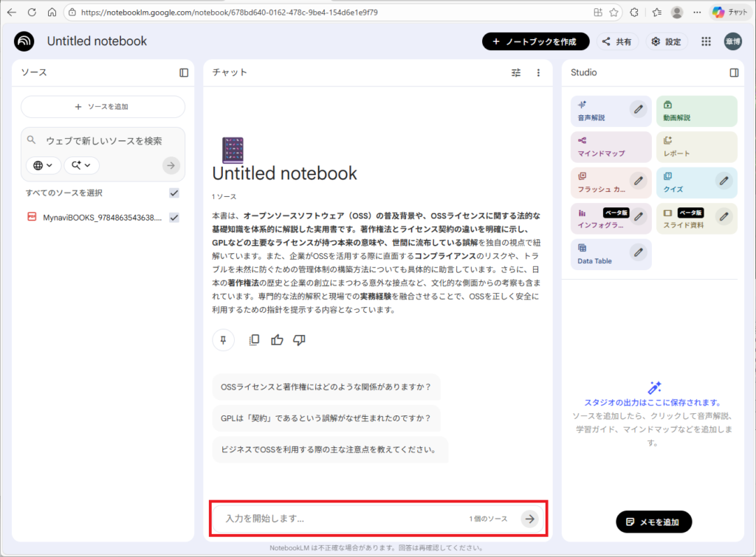This screenshot has height=557, width=756.
Task: Click the ソースを追加 button
Action: (103, 107)
